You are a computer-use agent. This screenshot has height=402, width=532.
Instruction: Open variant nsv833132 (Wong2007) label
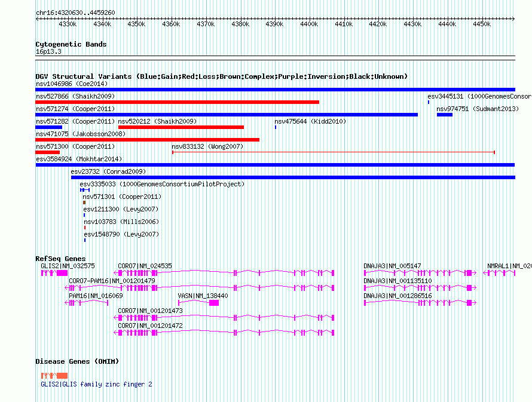[207, 146]
